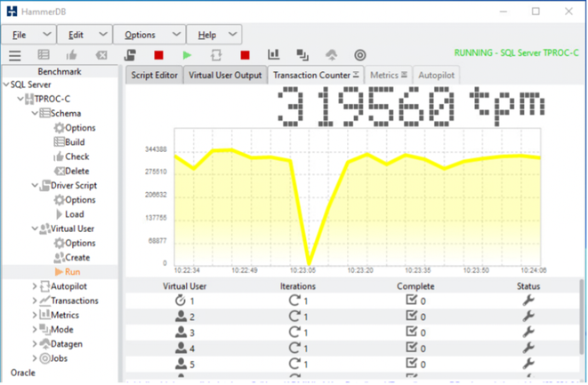Click the Benchmark panel header

60,72
